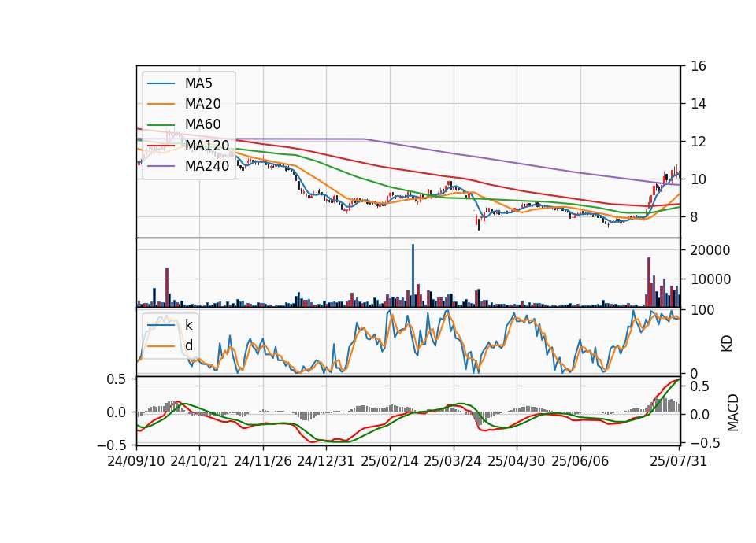Click the tallest volume bar near 25/02/14

pos(413,275)
